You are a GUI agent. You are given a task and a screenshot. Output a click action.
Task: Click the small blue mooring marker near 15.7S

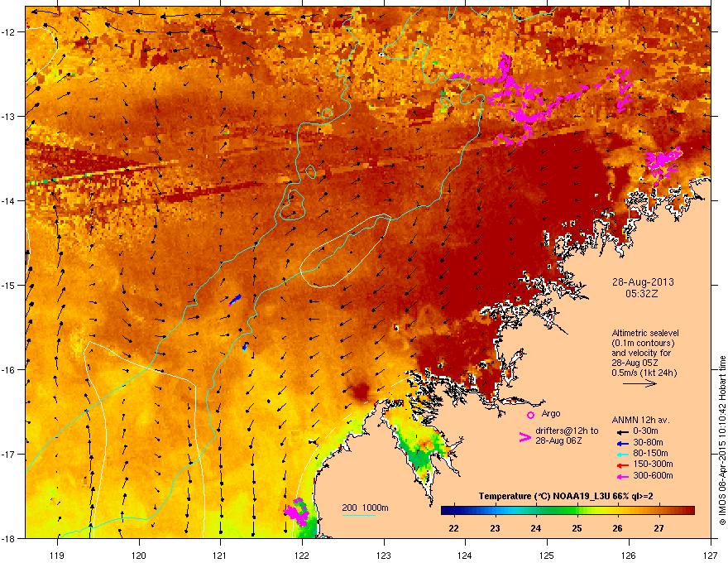245,347
